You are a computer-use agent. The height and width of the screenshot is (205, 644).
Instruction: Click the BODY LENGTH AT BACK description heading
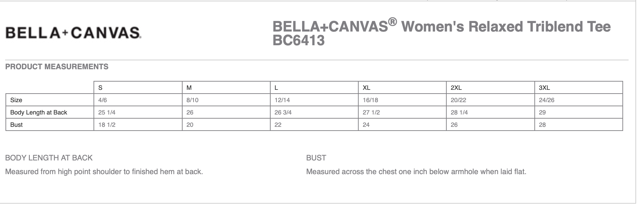click(49, 158)
